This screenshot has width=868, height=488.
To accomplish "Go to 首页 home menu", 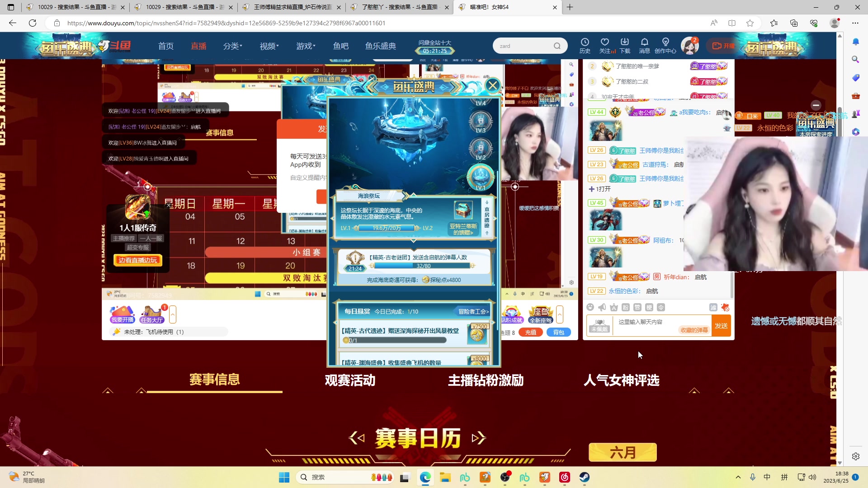I will point(166,46).
